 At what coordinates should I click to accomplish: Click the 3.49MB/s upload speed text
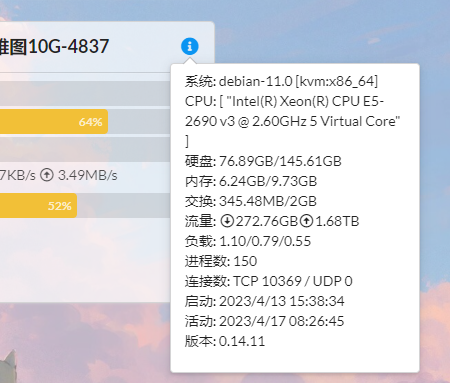(x=88, y=175)
